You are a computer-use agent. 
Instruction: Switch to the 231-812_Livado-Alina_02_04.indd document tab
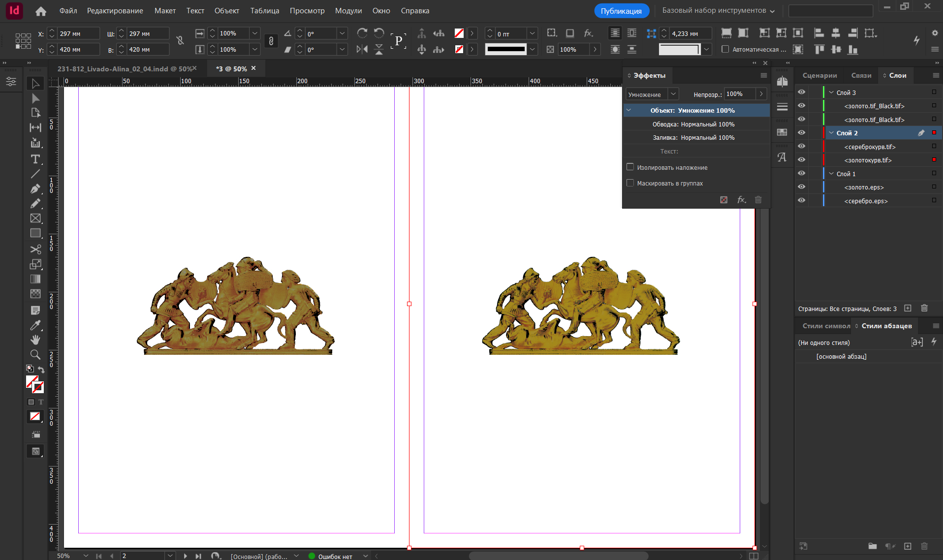pyautogui.click(x=125, y=69)
